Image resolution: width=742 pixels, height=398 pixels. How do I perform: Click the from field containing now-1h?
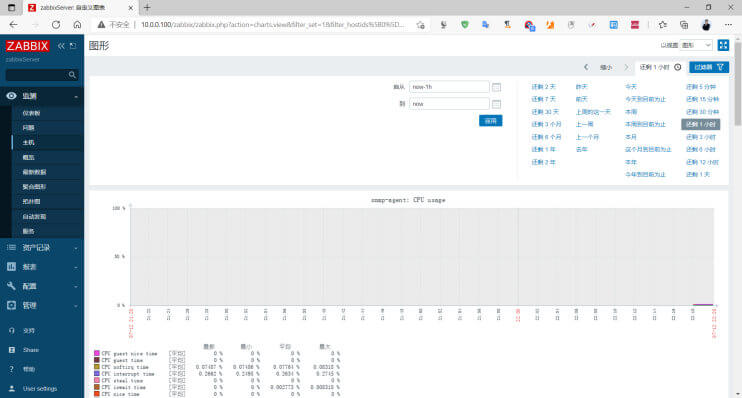(449, 87)
